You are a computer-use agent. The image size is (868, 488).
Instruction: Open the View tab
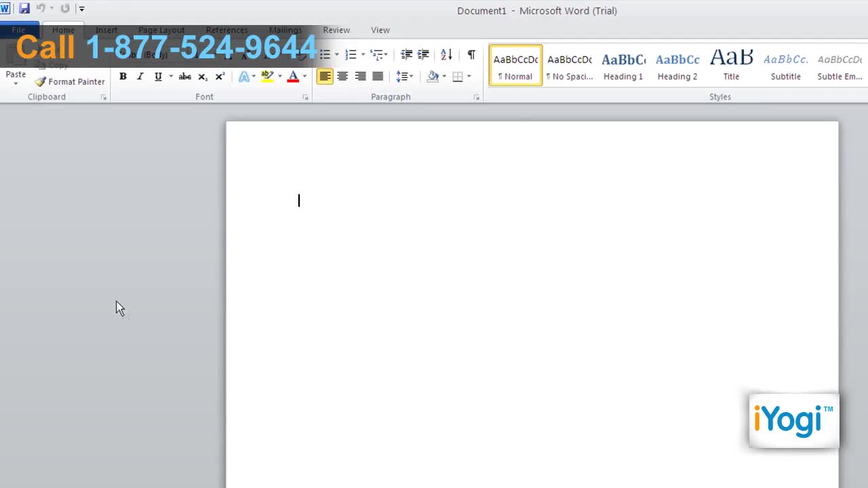(x=380, y=30)
